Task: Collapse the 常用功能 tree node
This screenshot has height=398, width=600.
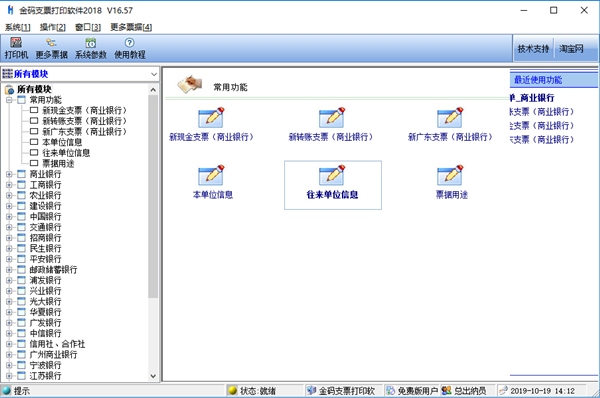Action: [9, 100]
